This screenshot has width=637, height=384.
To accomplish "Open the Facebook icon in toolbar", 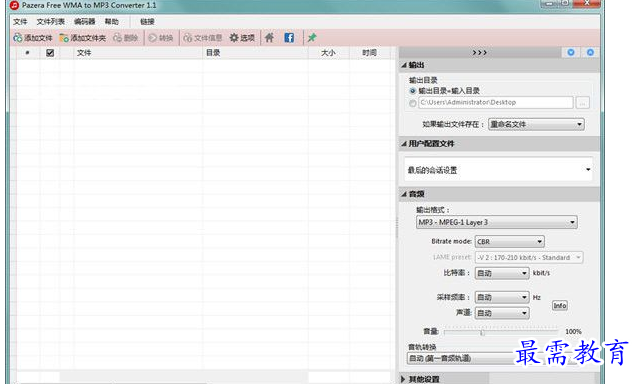I will click(289, 38).
